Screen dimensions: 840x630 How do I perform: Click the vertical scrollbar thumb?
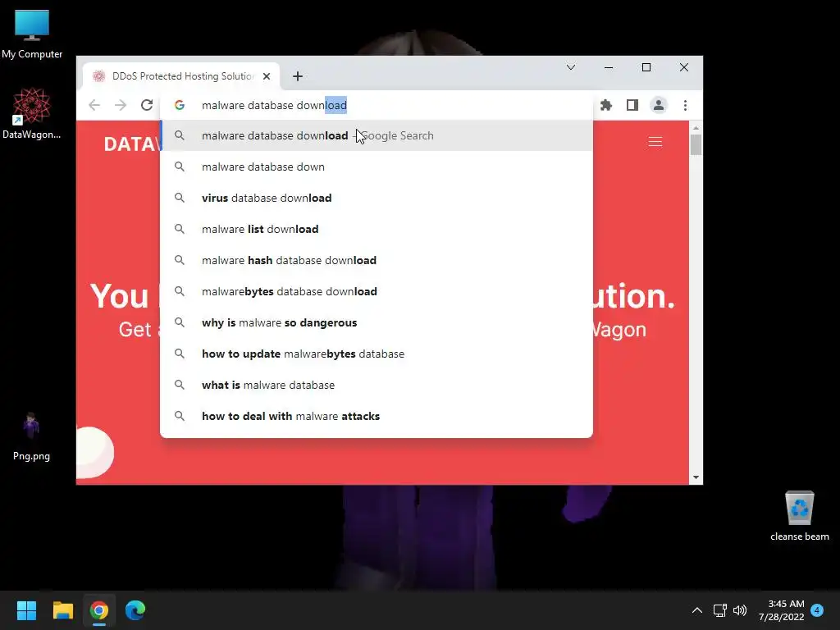696,144
